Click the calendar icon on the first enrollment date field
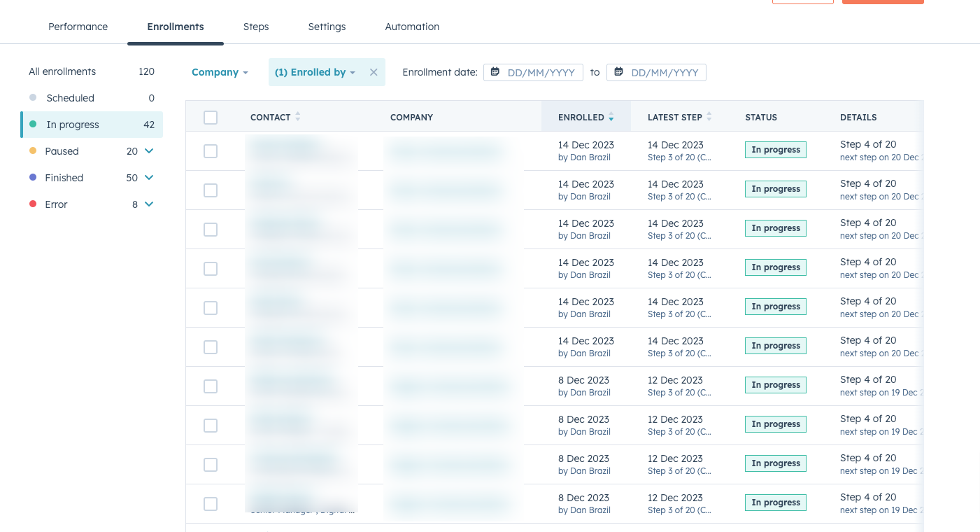The image size is (980, 532). [496, 72]
